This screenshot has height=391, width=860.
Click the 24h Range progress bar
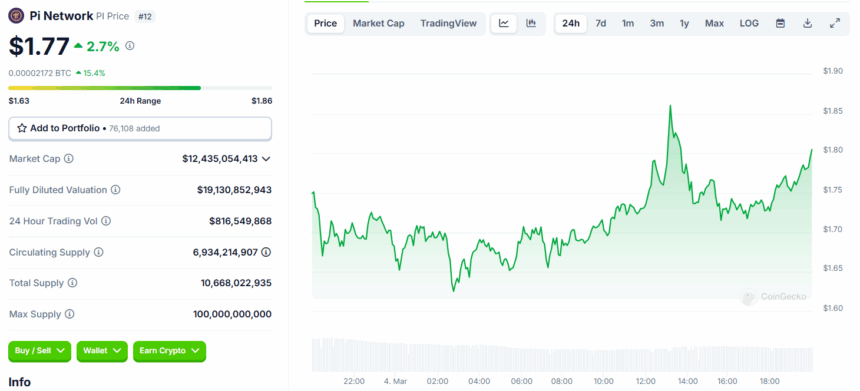[140, 88]
